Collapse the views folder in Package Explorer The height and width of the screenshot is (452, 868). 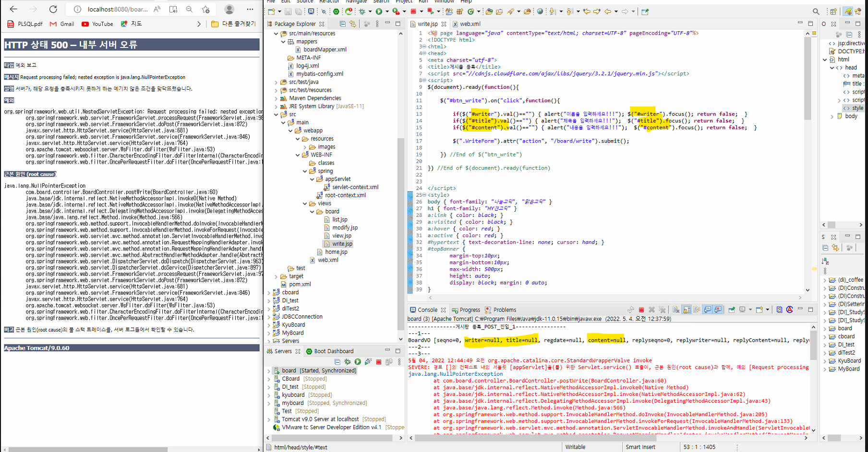click(x=305, y=203)
